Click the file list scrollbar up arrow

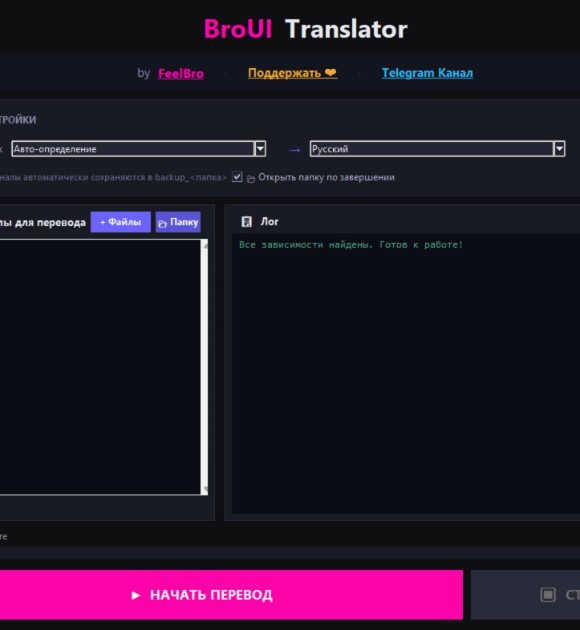[x=205, y=245]
